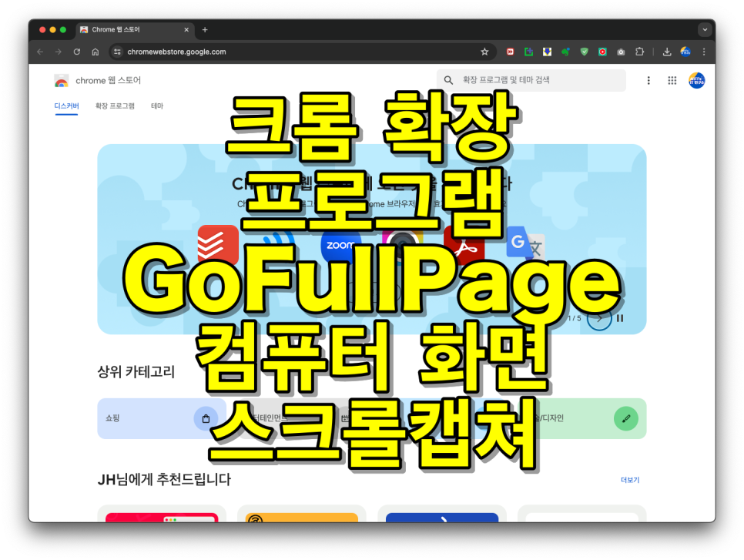Switch to the 확장 프로그램 tab
Viewport: 744px width, 560px height.
tap(115, 106)
